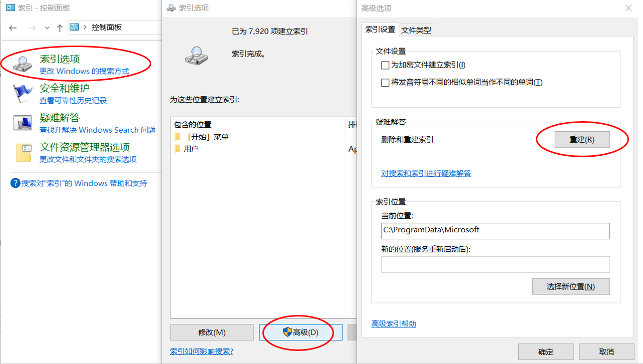
Task: Click the 重建(R) button
Action: click(x=582, y=139)
